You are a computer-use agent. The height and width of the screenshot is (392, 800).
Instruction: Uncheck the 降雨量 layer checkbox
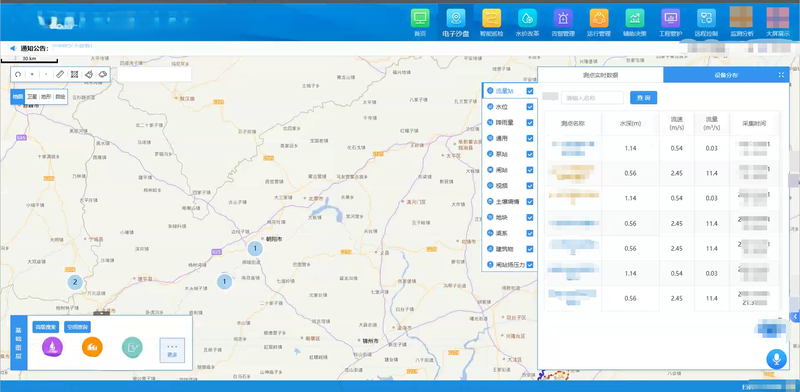(530, 123)
